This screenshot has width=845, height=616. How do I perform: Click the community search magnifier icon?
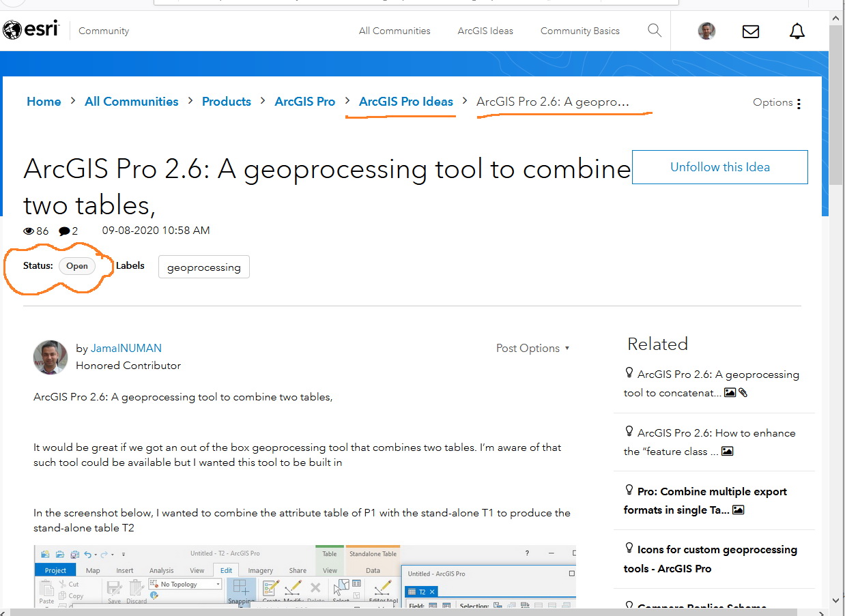654,31
